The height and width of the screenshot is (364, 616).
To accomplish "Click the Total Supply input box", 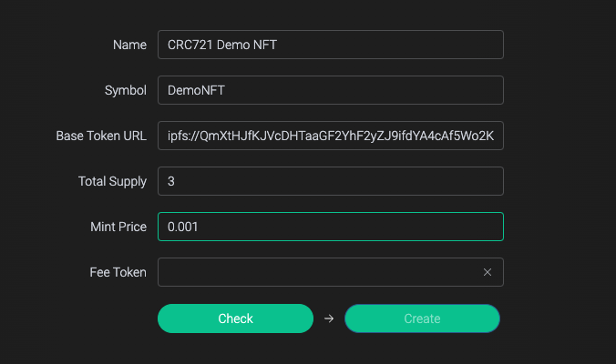I will (x=330, y=181).
